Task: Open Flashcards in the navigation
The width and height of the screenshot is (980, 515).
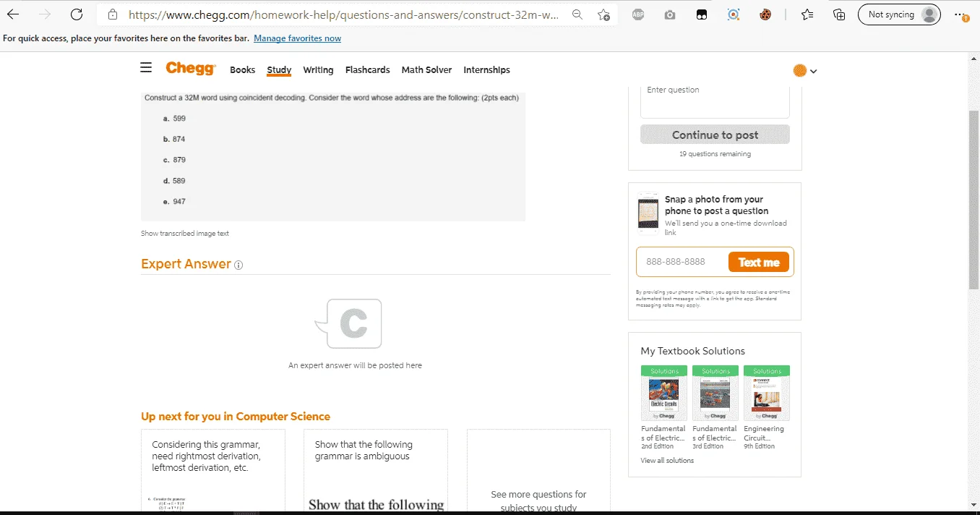Action: point(367,70)
